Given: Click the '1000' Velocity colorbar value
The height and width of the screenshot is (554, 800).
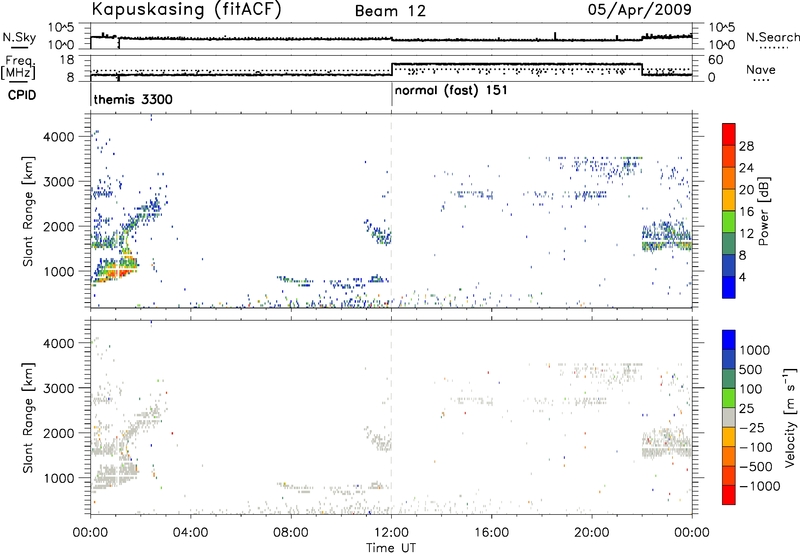Looking at the screenshot, I should [x=755, y=350].
